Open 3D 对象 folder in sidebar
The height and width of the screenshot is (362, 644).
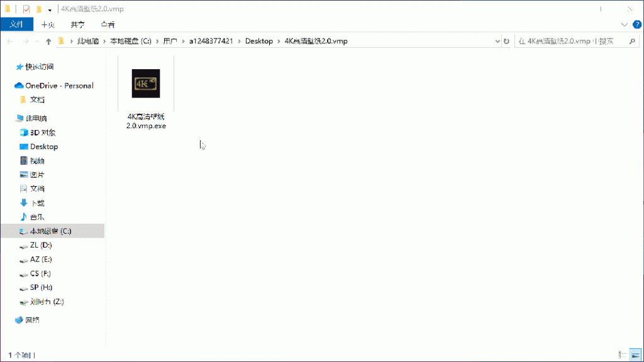(x=42, y=133)
